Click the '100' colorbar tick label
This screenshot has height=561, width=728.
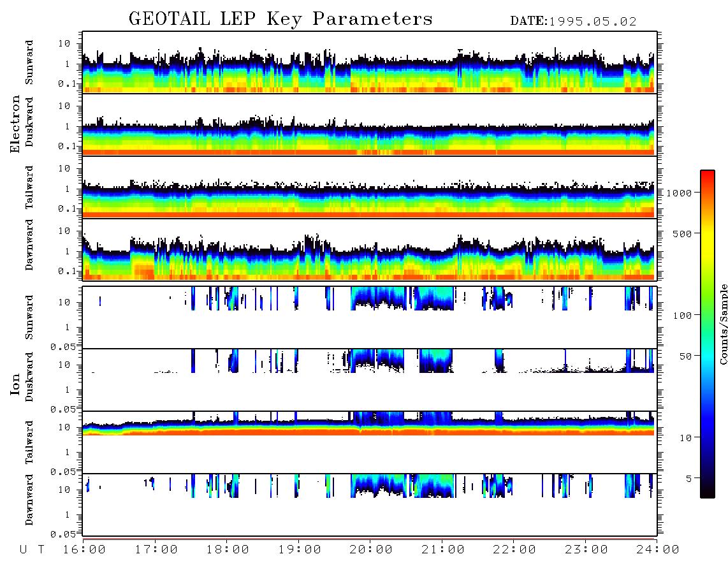(682, 316)
